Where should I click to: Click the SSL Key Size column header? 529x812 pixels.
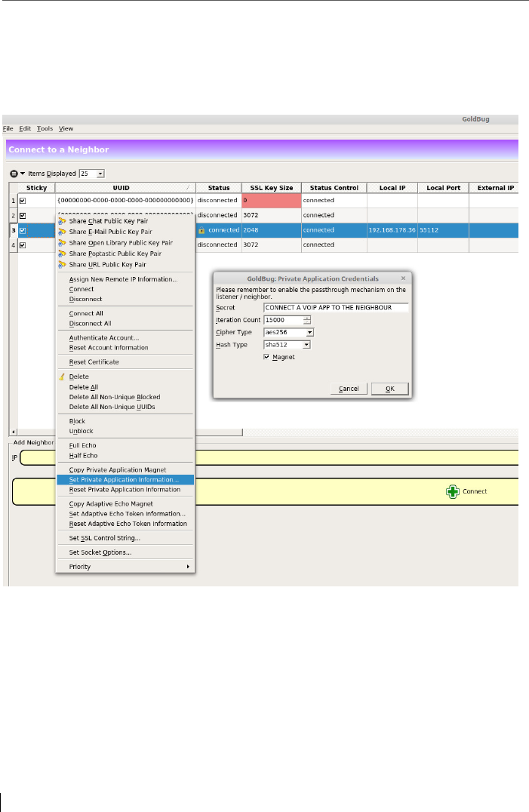pyautogui.click(x=271, y=188)
